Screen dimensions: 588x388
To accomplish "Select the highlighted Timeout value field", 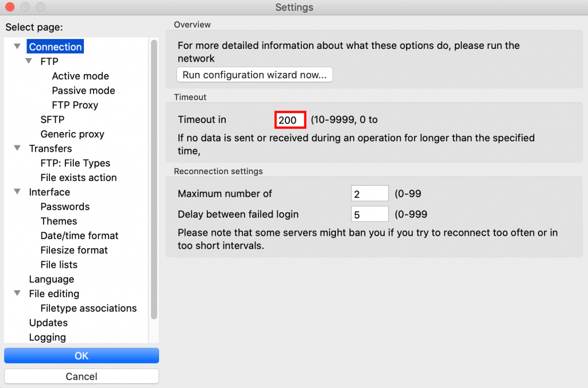I will [290, 120].
